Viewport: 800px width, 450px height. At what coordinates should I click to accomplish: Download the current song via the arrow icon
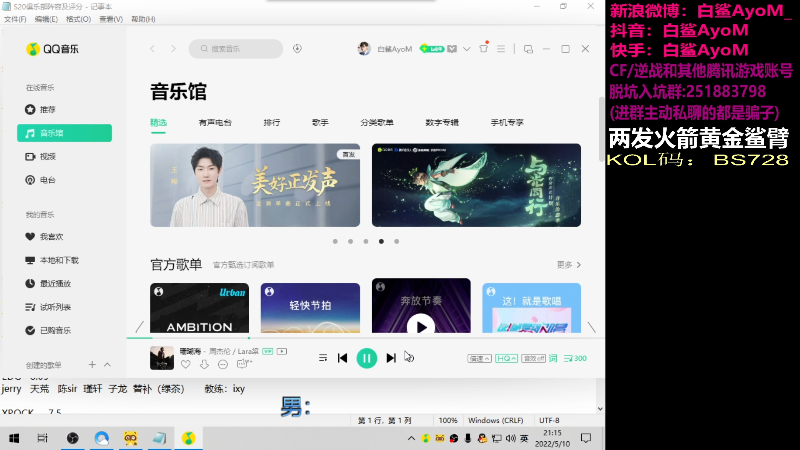tap(204, 364)
